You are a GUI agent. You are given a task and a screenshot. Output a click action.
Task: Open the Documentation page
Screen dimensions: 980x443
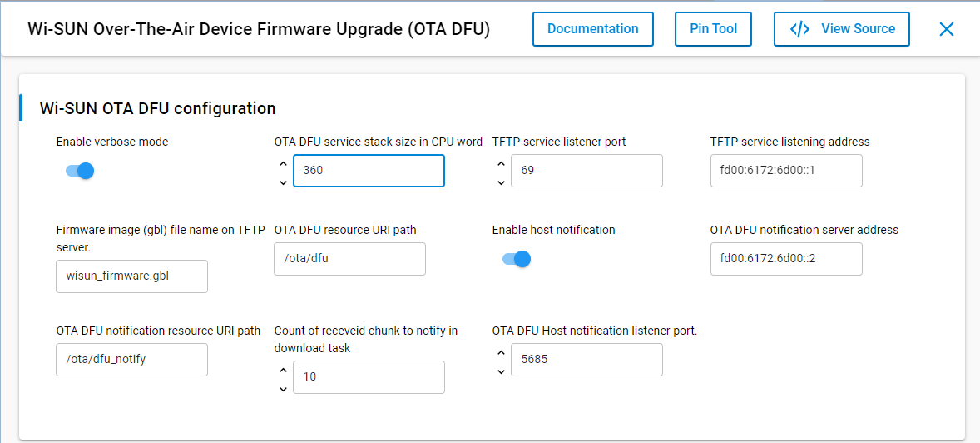tap(592, 29)
